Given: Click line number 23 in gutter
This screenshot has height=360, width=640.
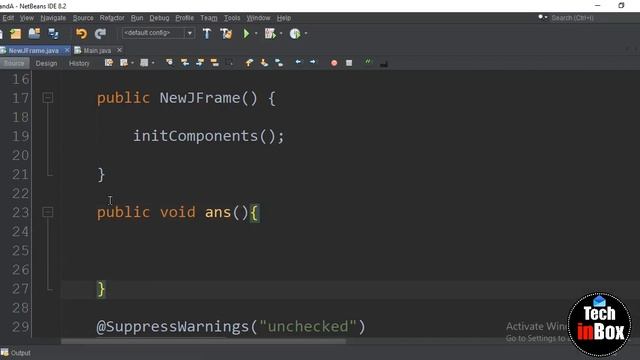Looking at the screenshot, I should [x=20, y=213].
